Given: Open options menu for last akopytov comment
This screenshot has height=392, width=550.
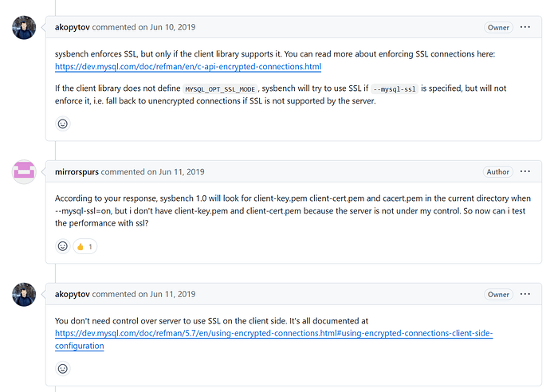Looking at the screenshot, I should 525,294.
